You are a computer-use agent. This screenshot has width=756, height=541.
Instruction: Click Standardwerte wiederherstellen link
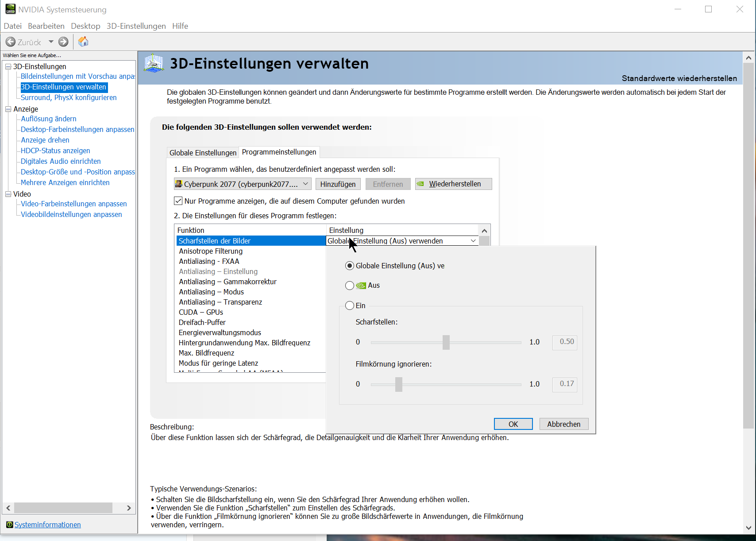click(x=679, y=78)
